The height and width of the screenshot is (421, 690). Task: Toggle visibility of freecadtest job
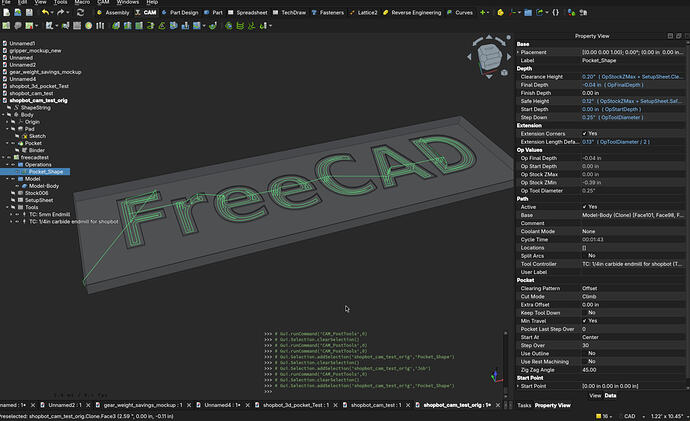click(9, 157)
